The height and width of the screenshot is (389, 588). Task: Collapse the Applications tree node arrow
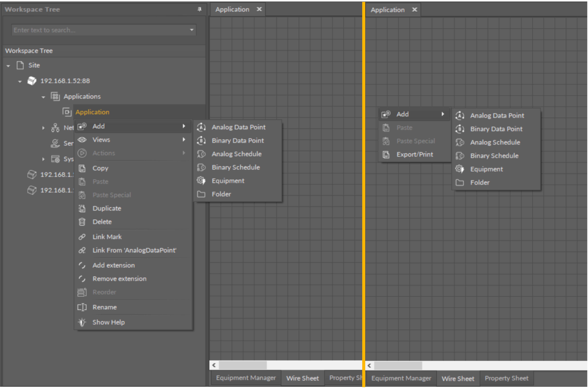coord(43,97)
